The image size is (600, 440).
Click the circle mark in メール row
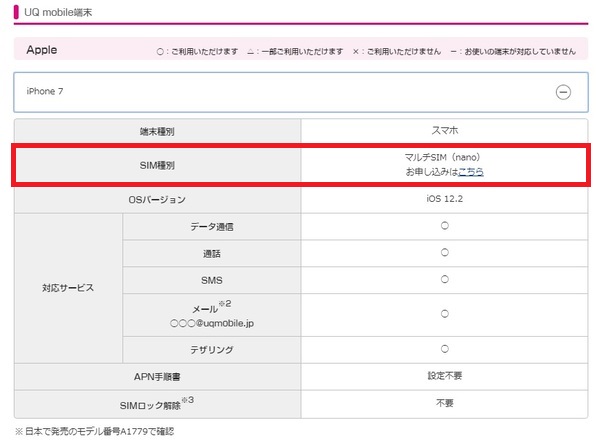coord(444,314)
